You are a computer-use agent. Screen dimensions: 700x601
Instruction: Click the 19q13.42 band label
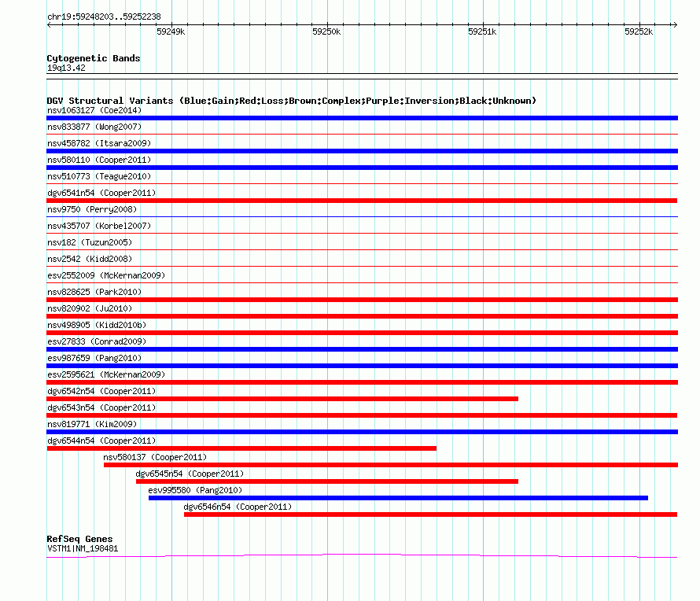point(66,68)
